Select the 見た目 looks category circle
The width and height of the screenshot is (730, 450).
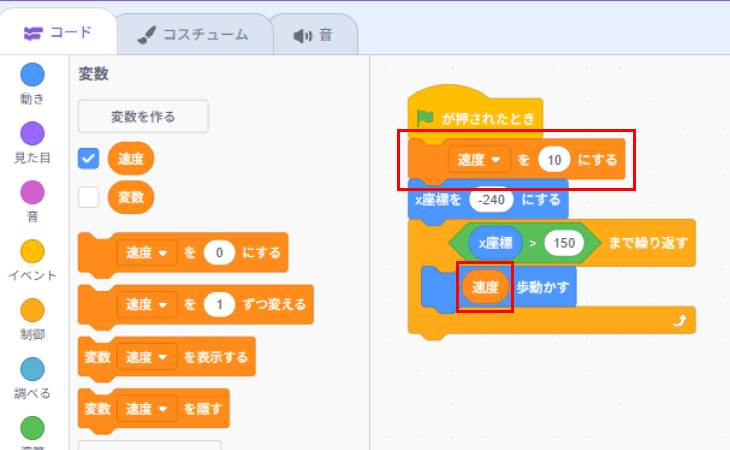[32, 134]
